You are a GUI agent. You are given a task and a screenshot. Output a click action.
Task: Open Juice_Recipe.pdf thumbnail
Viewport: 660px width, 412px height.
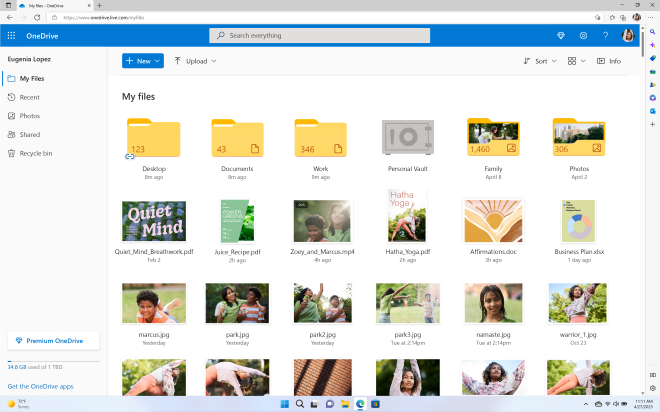(237, 221)
